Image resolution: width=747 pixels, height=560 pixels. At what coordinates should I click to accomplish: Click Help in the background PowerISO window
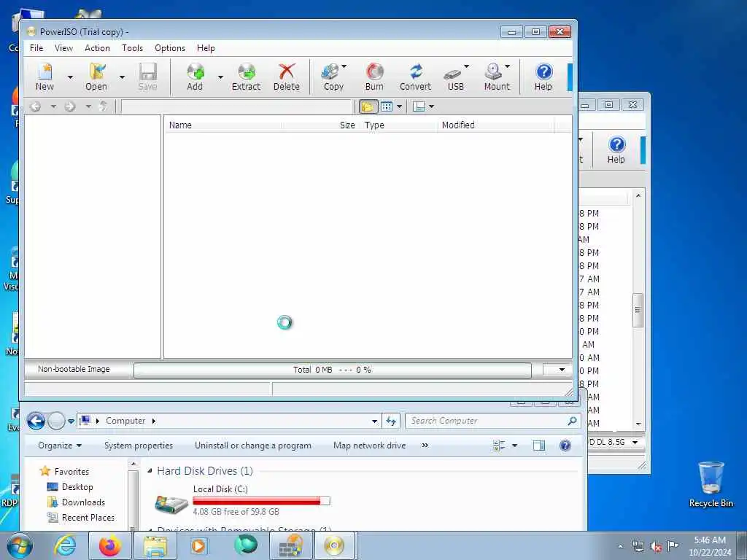click(616, 149)
